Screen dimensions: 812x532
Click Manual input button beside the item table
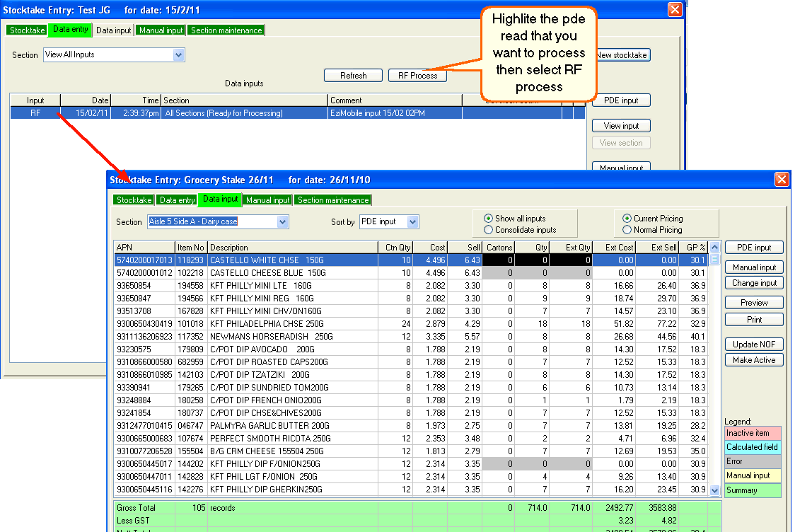(x=754, y=267)
